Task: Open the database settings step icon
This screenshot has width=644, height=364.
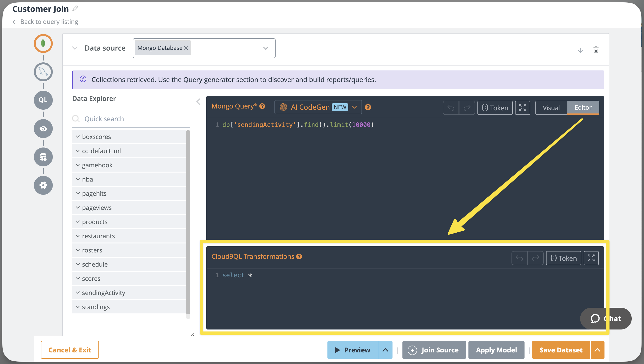Action: tap(43, 157)
